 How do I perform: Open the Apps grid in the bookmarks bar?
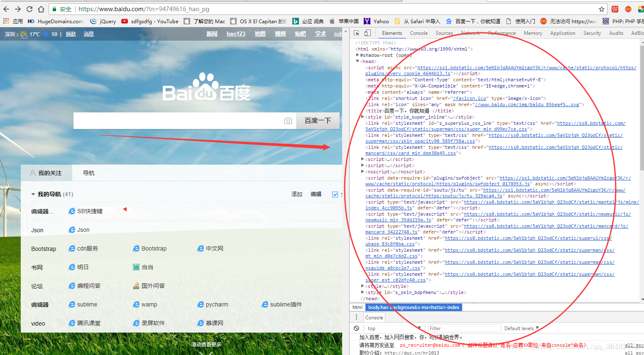pyautogui.click(x=13, y=21)
